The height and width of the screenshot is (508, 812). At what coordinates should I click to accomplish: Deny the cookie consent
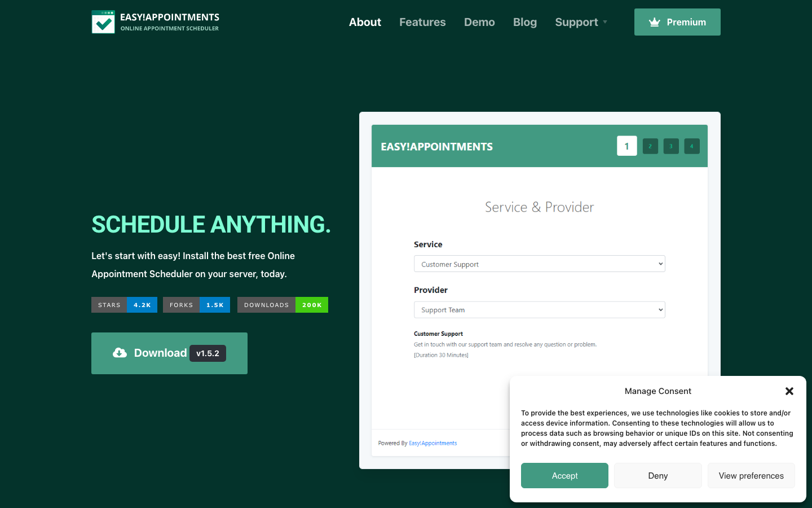coord(657,475)
